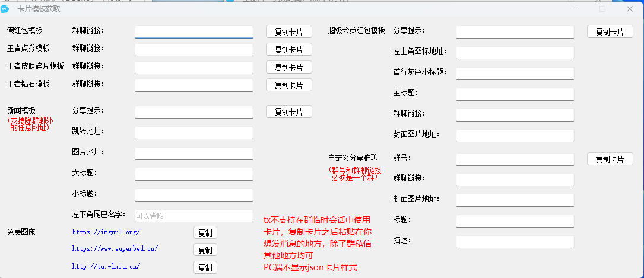Select the 描述 input field
This screenshot has width=644, height=278.
[515, 242]
